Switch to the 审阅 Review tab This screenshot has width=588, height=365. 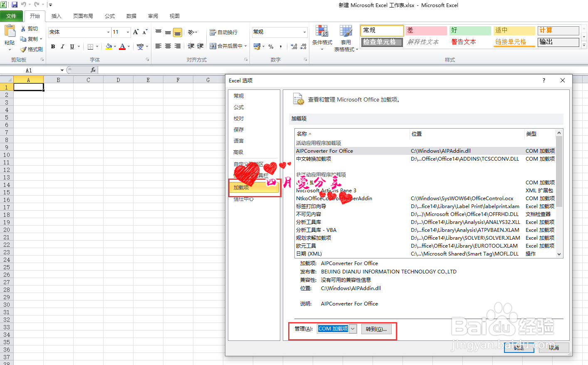(153, 16)
